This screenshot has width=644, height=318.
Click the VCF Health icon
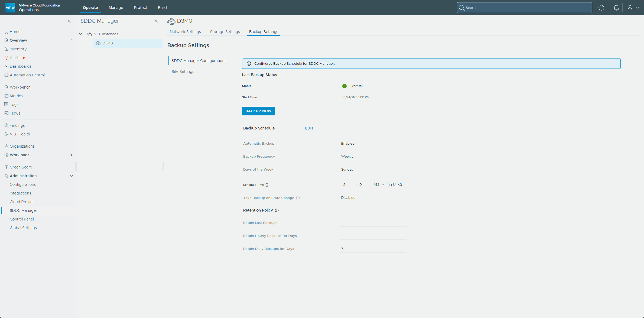pyautogui.click(x=6, y=134)
